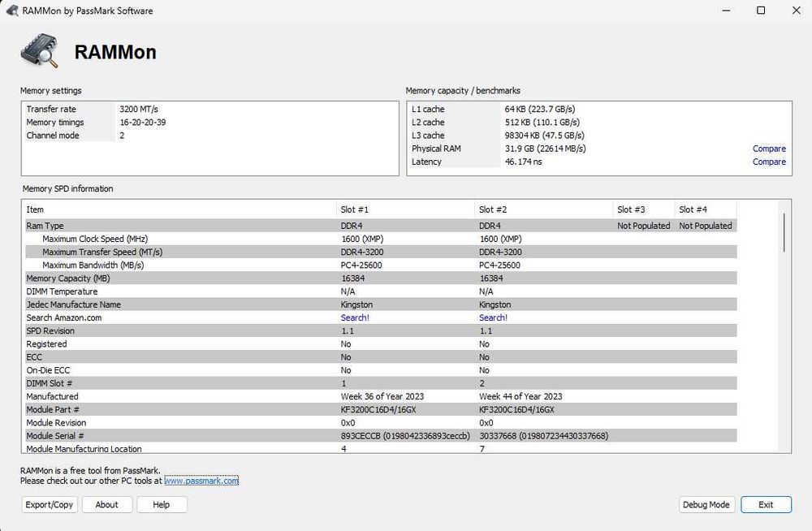Select Jedec Manufacture Name row
The image size is (812, 531).
[x=381, y=304]
